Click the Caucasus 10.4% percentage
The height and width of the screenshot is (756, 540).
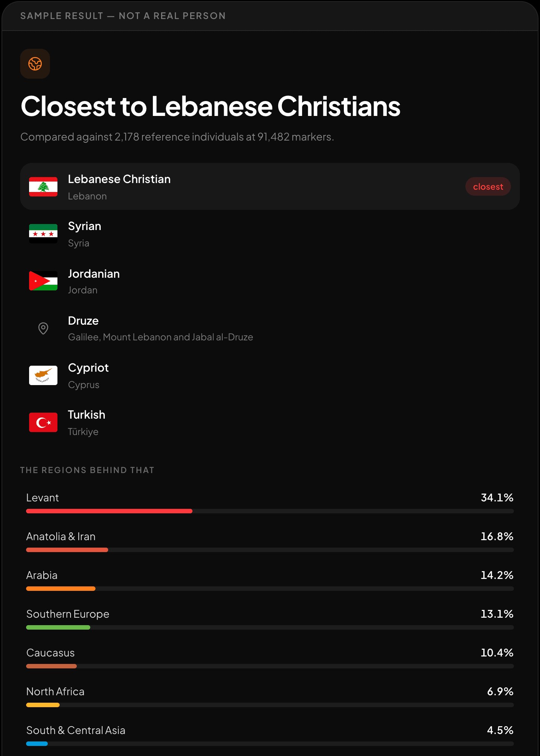pyautogui.click(x=497, y=653)
